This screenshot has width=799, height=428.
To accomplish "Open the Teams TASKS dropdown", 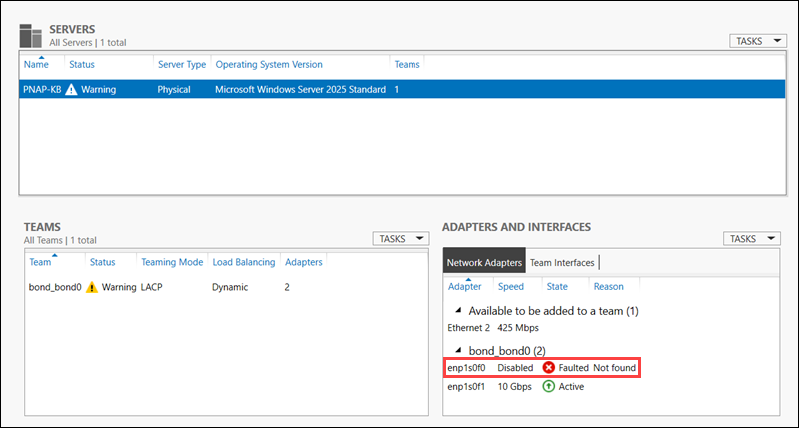I will point(401,238).
